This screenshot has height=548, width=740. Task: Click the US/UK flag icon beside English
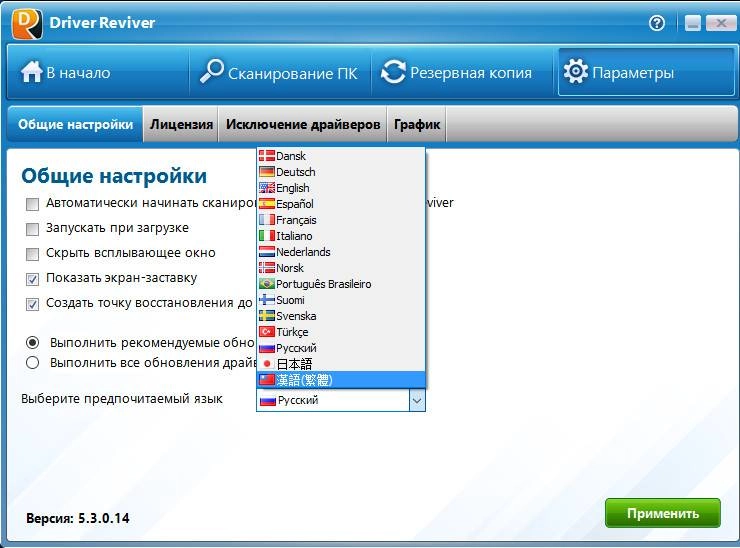[x=267, y=188]
